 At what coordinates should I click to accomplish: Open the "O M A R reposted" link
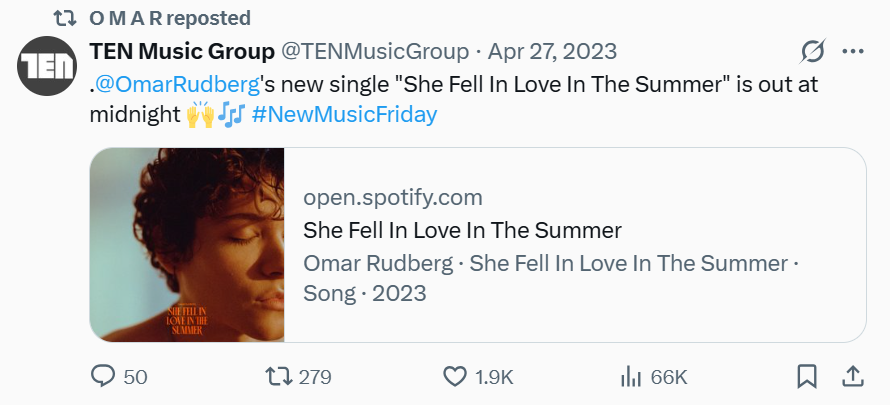(x=170, y=18)
